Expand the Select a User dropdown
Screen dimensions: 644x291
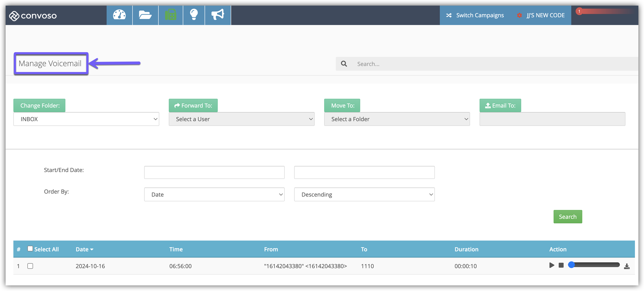click(241, 119)
